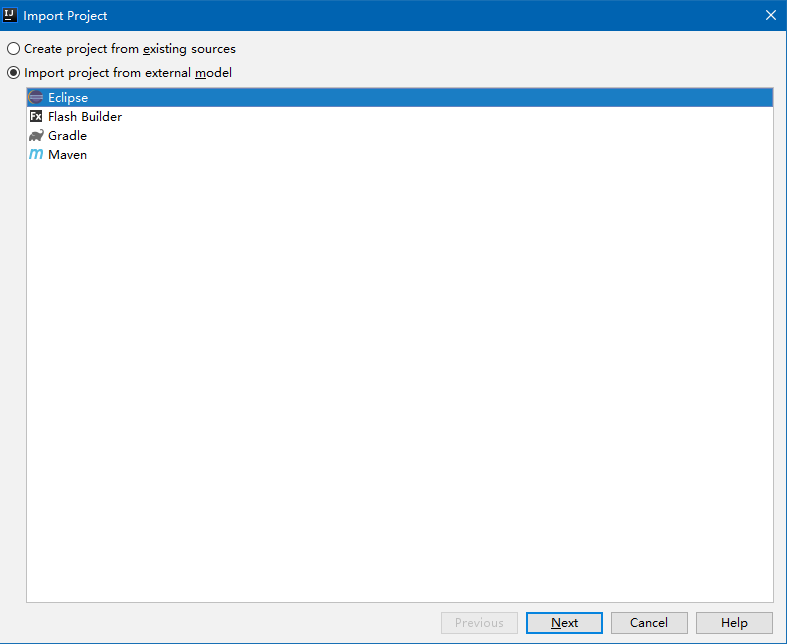Choose the Maven row text

[x=67, y=155]
